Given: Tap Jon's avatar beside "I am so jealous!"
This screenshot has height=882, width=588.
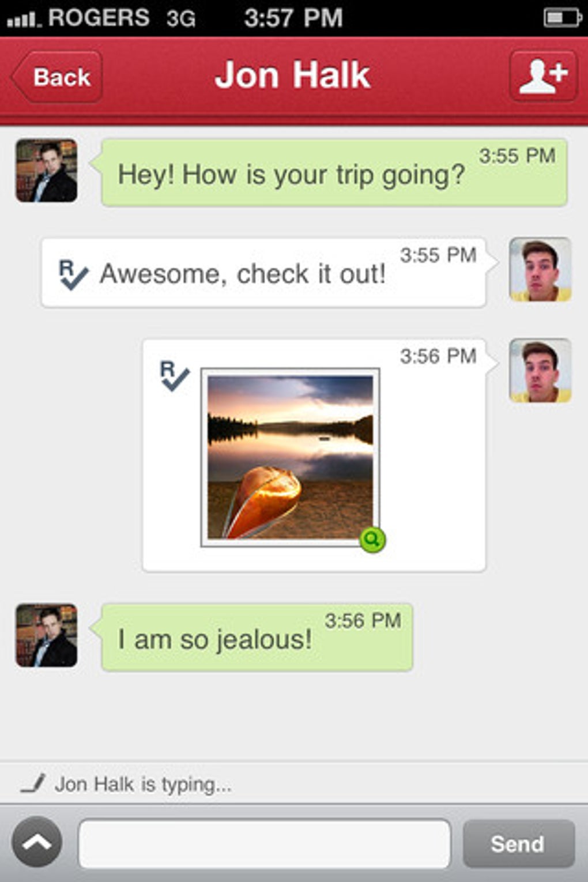Looking at the screenshot, I should pyautogui.click(x=46, y=635).
